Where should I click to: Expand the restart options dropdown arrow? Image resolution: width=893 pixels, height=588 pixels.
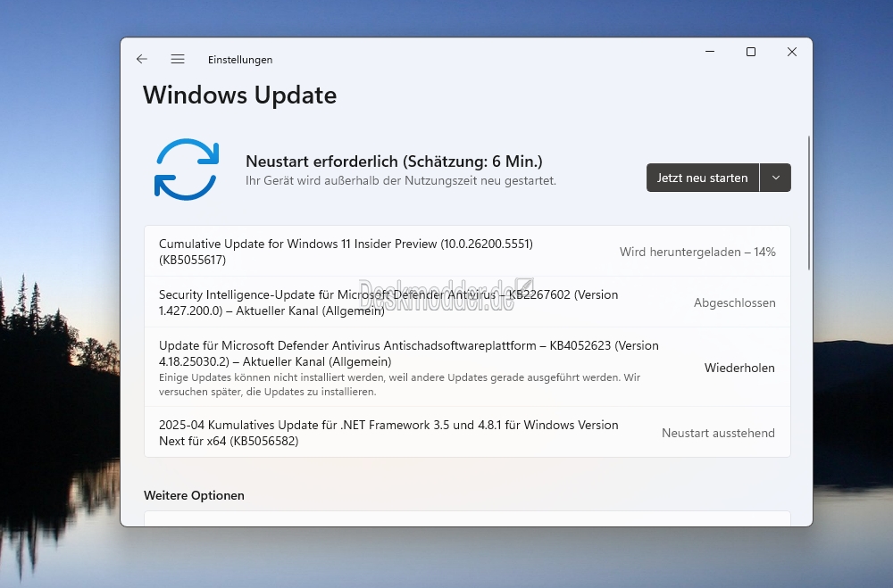click(776, 178)
